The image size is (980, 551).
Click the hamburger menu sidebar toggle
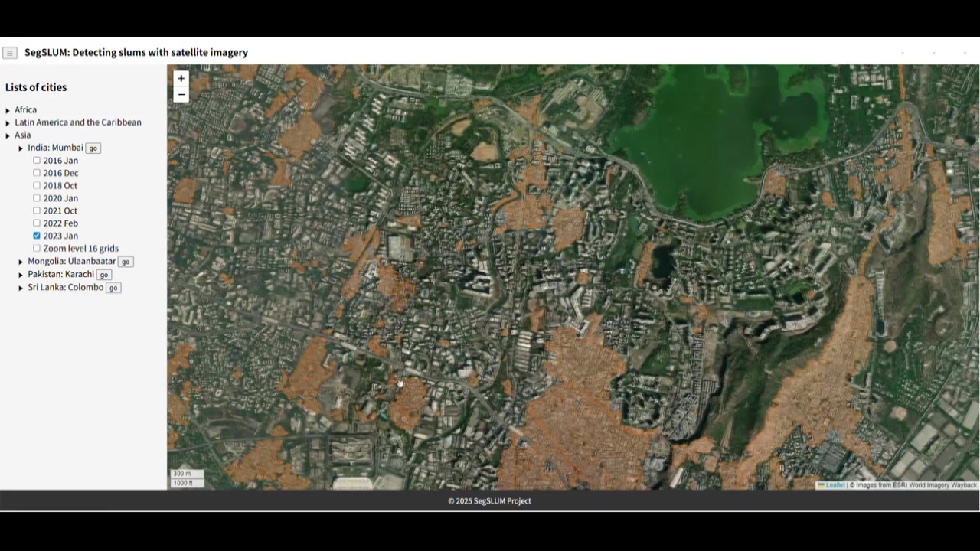pyautogui.click(x=10, y=53)
